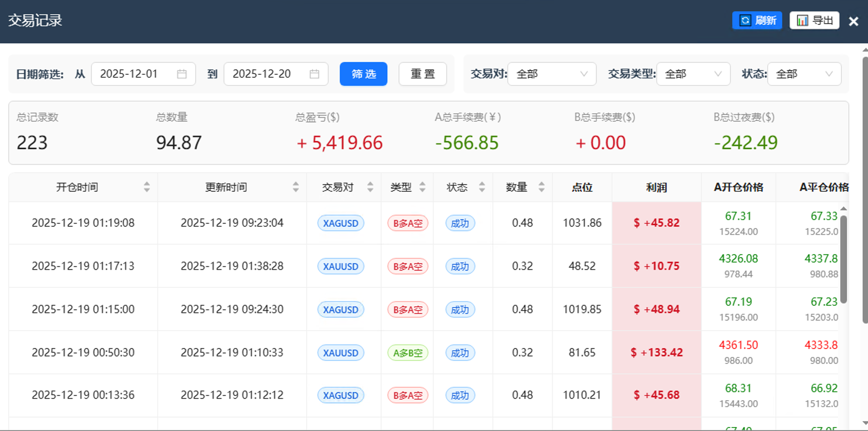The width and height of the screenshot is (868, 431).
Task: Click XAGUSD tag in 00:13:36 row
Action: [340, 395]
